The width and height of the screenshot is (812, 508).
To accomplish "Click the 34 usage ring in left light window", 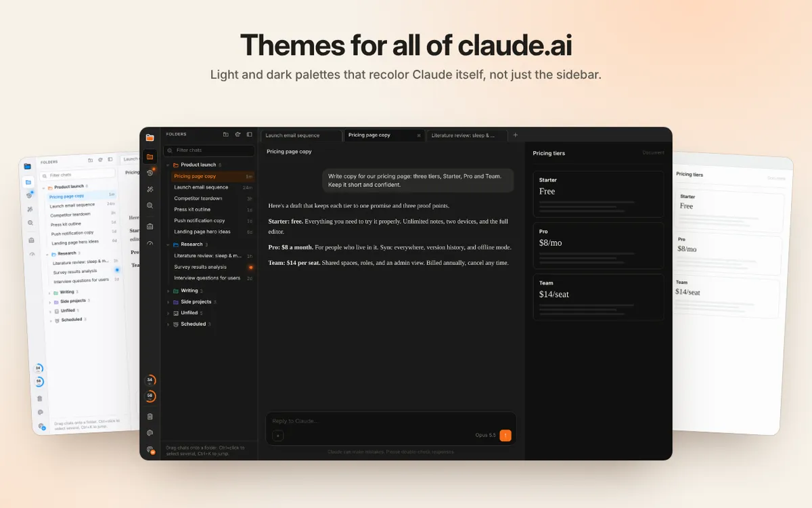I will 38,368.
